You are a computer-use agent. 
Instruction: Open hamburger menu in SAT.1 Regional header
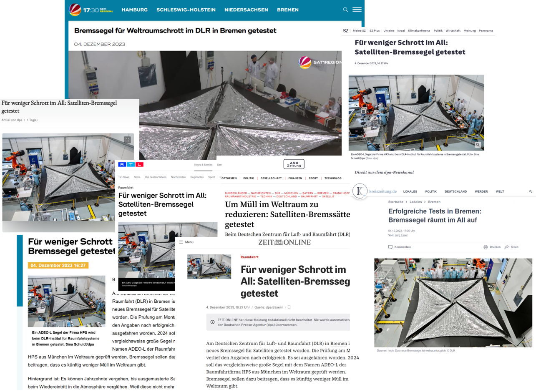357,10
